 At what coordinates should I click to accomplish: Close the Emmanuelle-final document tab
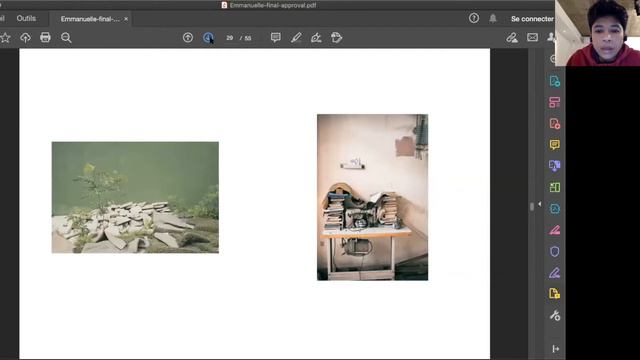[x=126, y=19]
